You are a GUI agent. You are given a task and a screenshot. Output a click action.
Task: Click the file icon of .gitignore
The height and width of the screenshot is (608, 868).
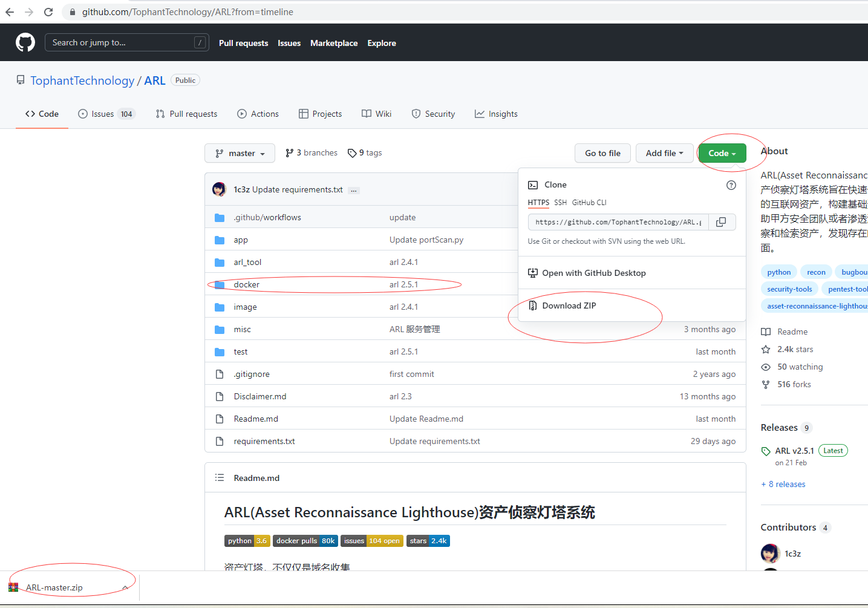point(220,374)
